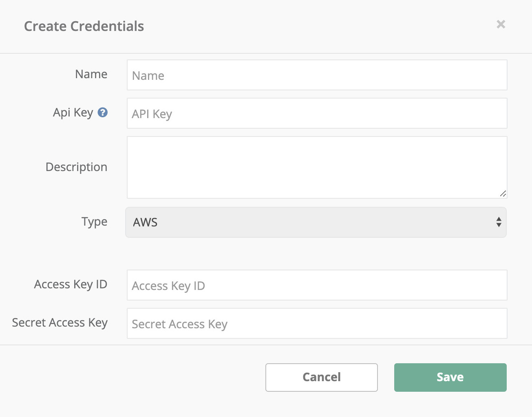This screenshot has width=532, height=417.
Task: Focus the Name input field
Action: (317, 75)
